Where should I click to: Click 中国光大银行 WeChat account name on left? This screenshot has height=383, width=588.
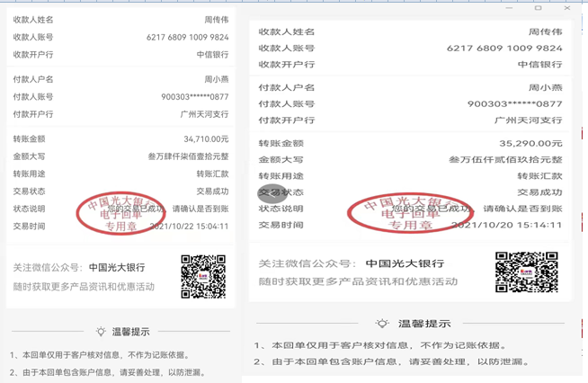117,267
